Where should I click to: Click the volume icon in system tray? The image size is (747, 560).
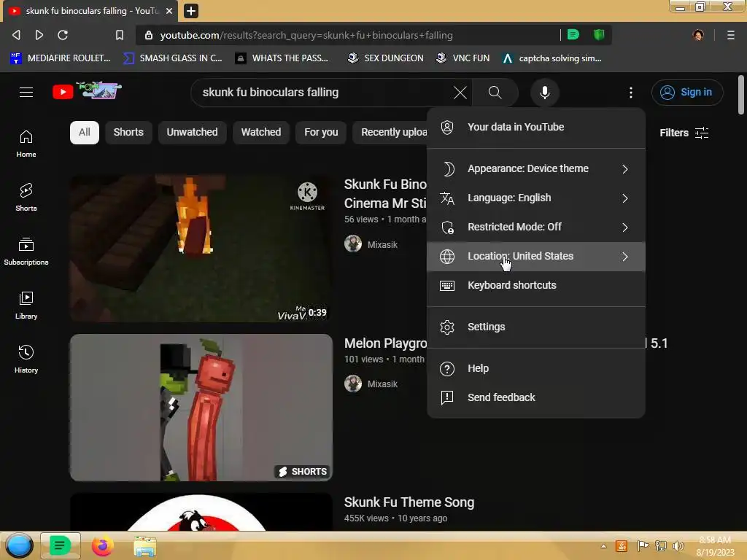tap(678, 546)
